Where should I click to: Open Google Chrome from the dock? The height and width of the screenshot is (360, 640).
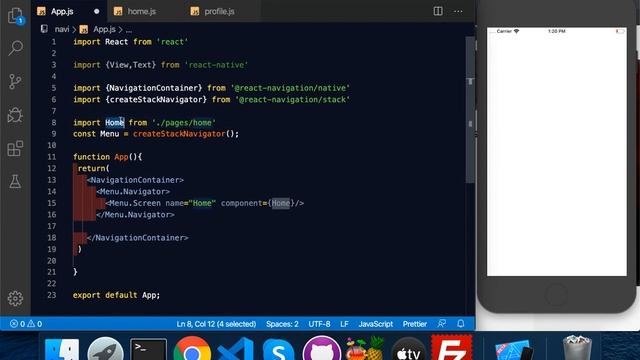tap(192, 349)
